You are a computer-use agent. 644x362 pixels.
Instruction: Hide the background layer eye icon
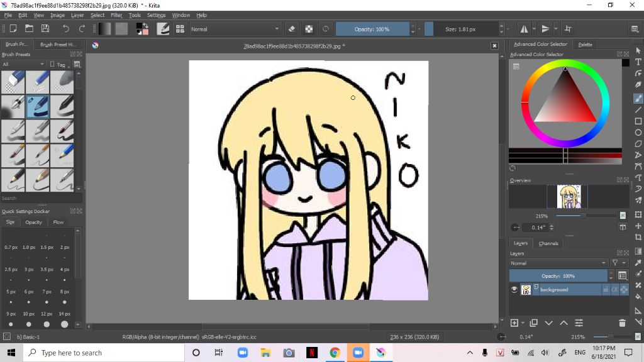[514, 289]
